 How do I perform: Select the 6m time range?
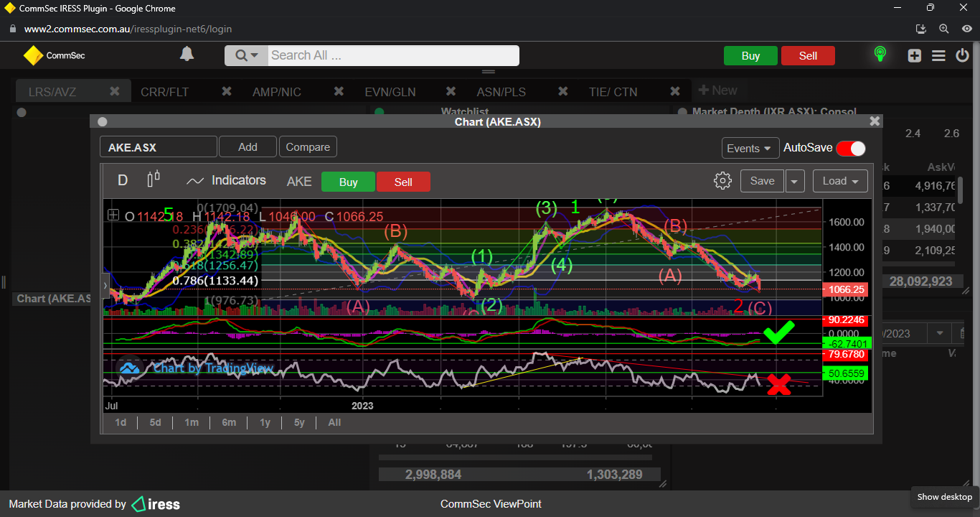pos(229,422)
